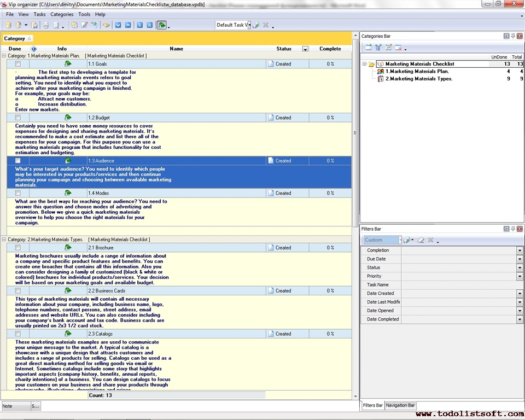Select 2.Marketing Materials Types category
525x420 pixels.
419,79
